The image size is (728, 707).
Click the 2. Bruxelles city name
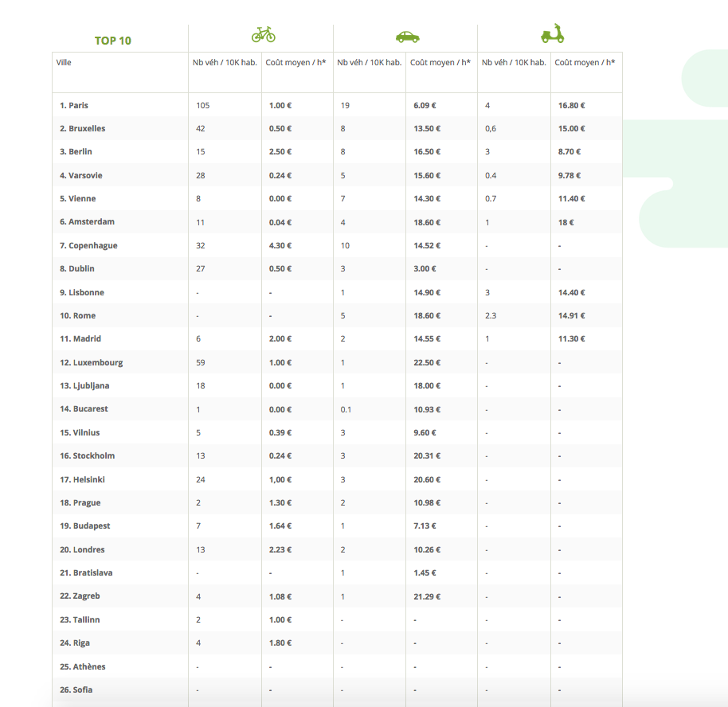tap(82, 128)
